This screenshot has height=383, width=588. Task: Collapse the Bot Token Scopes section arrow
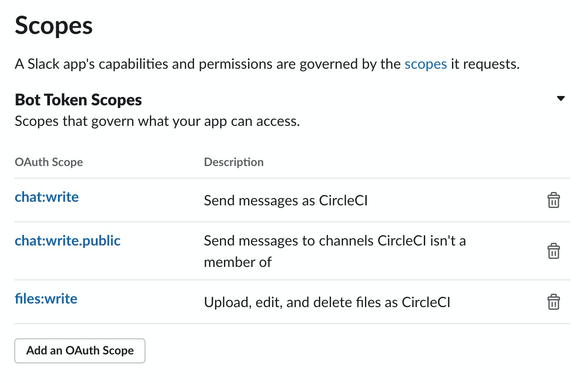(561, 99)
